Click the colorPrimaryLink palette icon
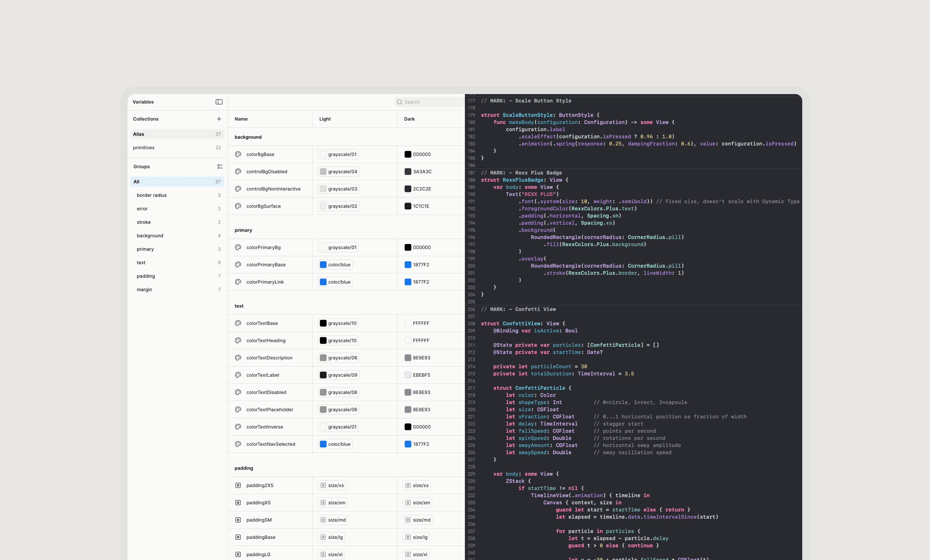The width and height of the screenshot is (930, 560). [238, 282]
